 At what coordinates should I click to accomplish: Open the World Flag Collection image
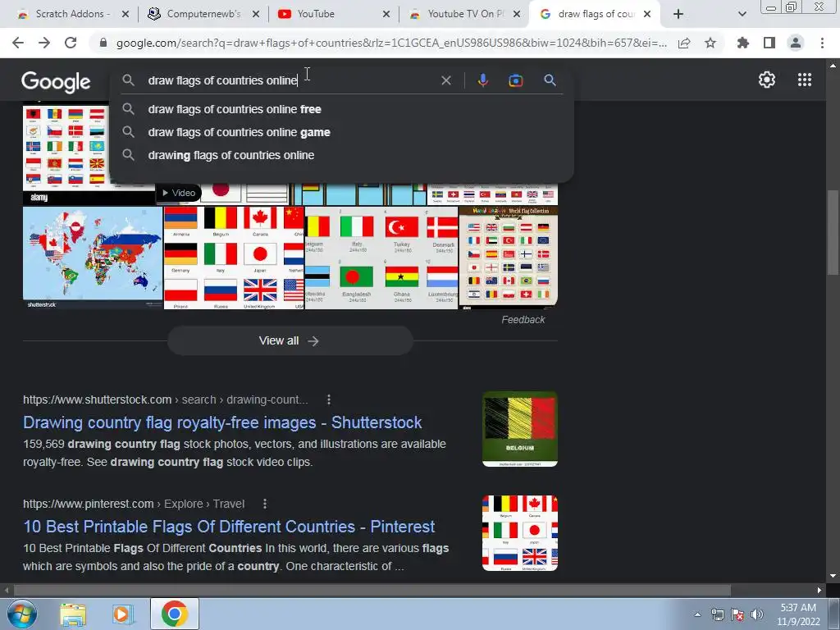509,258
